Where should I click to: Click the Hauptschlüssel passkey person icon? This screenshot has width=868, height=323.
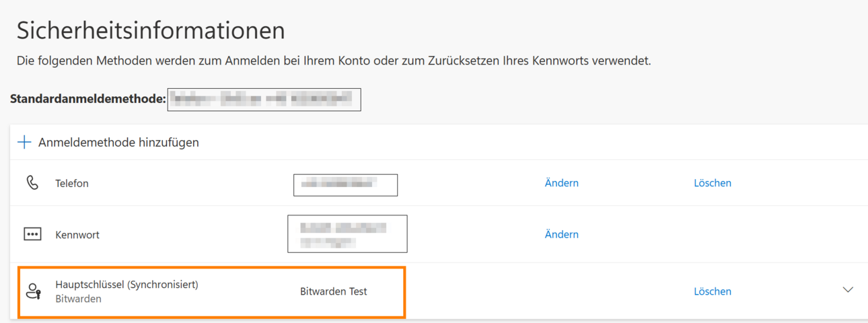click(x=33, y=291)
